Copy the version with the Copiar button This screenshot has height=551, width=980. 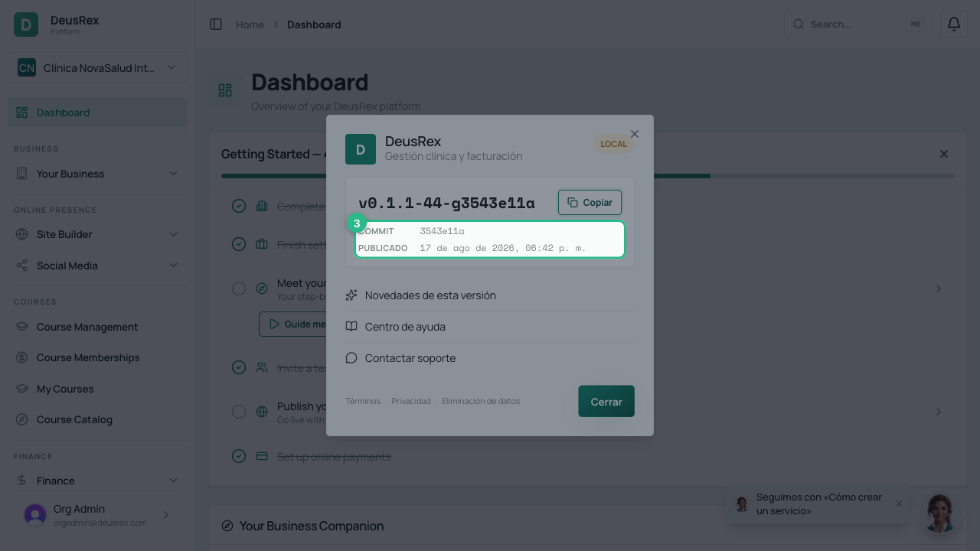(x=590, y=203)
